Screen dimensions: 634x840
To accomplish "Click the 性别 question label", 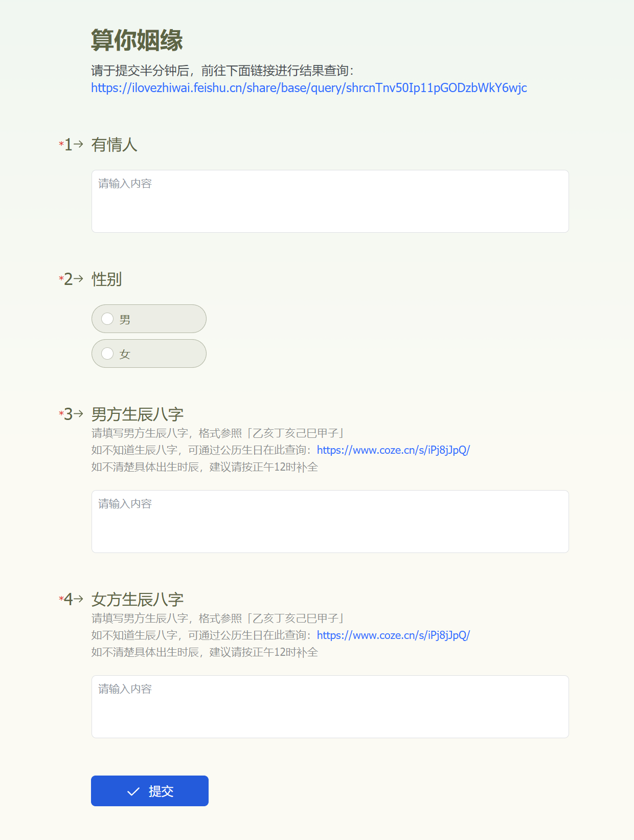I will coord(107,279).
